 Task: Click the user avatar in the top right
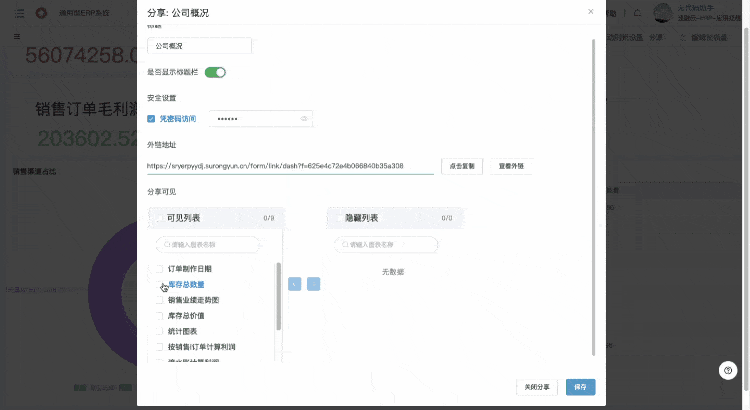coord(663,13)
